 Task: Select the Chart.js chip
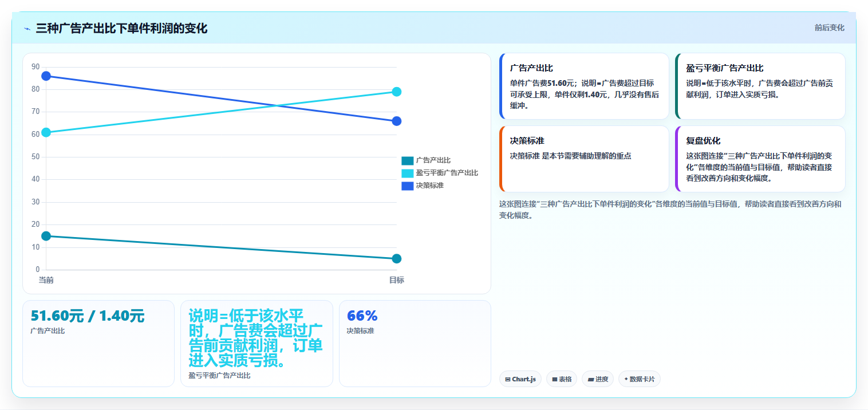(x=520, y=379)
